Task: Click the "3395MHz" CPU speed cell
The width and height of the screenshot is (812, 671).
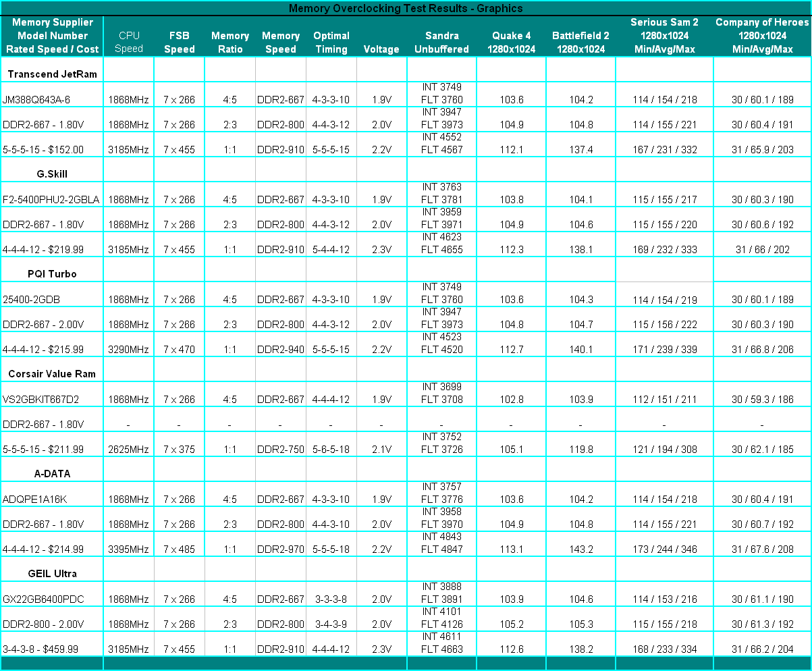Action: tap(129, 549)
